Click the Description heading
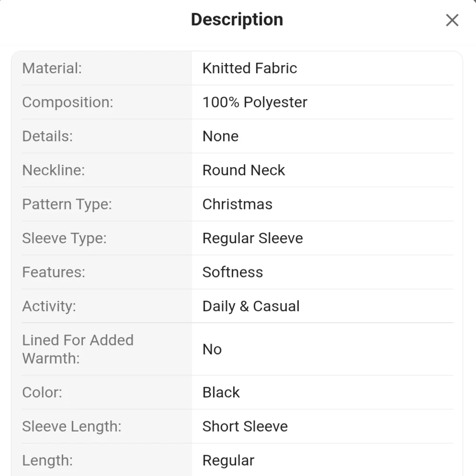Viewport: 476px width, 476px height. (237, 20)
